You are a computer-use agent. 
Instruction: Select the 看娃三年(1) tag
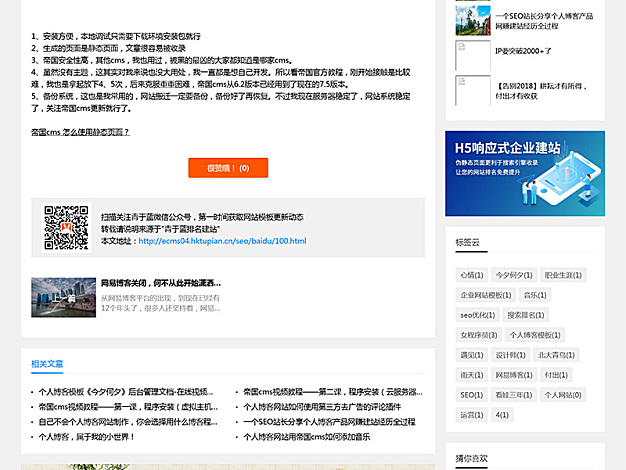click(x=514, y=395)
